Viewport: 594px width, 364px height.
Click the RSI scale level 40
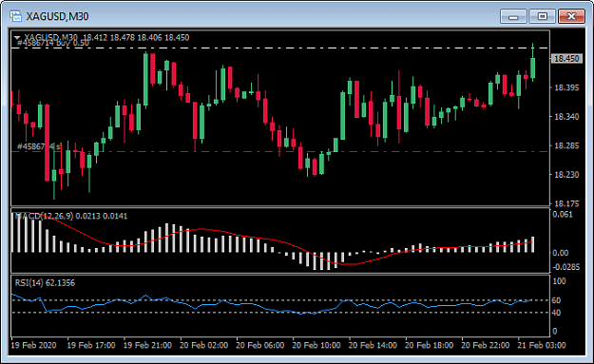click(x=556, y=313)
